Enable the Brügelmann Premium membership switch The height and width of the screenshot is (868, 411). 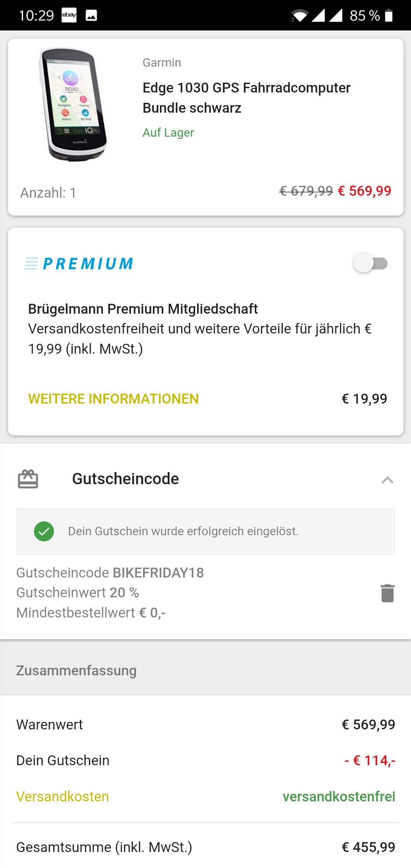pyautogui.click(x=370, y=263)
